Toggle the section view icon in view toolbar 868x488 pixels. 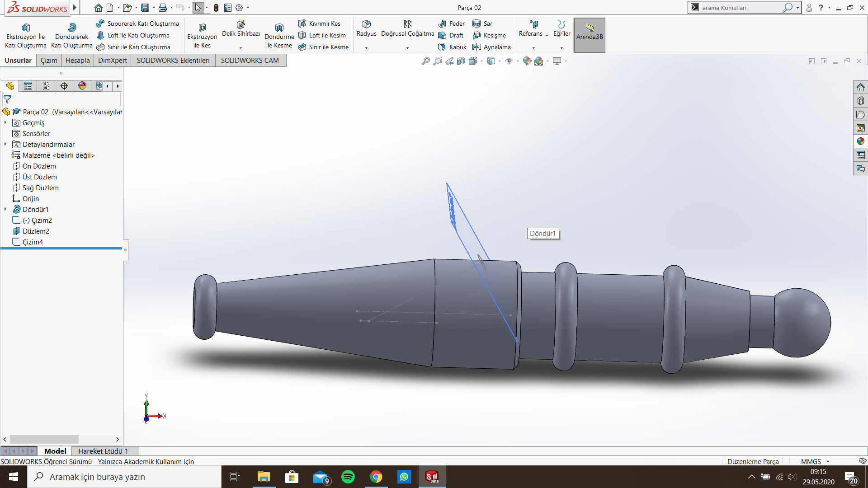pos(461,61)
